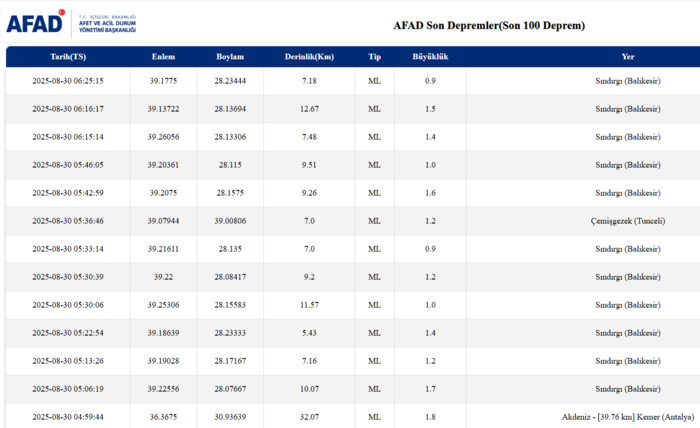Click the magnitude 1.8 cell
700x428 pixels.
pos(430,417)
